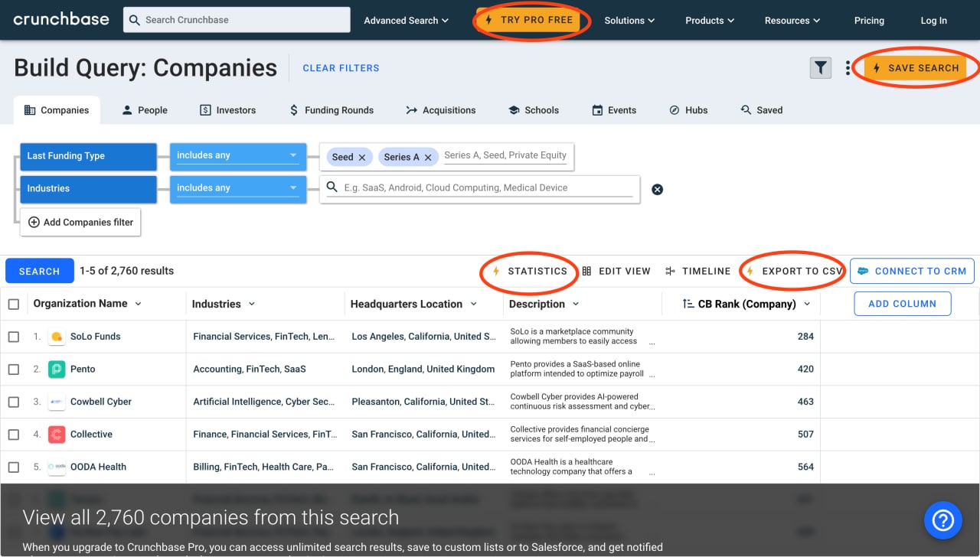Open the help question mark button
The image size is (980, 557).
click(942, 520)
